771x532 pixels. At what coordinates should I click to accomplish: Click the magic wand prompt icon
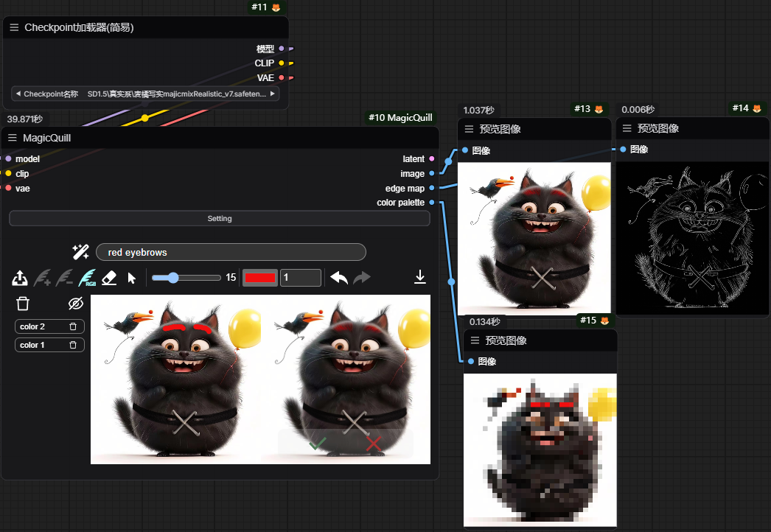click(x=80, y=252)
